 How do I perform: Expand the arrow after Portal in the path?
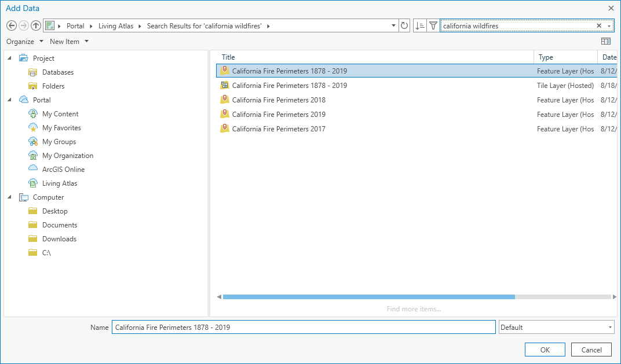91,26
